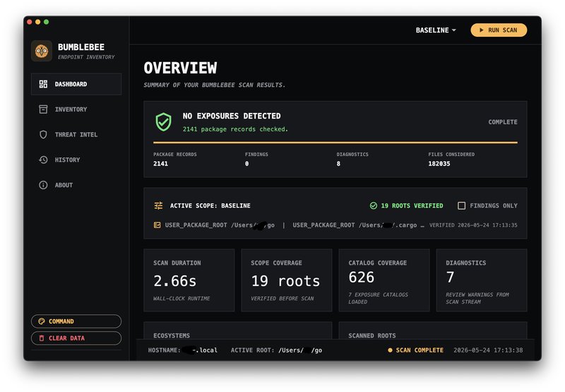Click the Catalog Coverage 626 card
The height and width of the screenshot is (392, 565).
384,280
